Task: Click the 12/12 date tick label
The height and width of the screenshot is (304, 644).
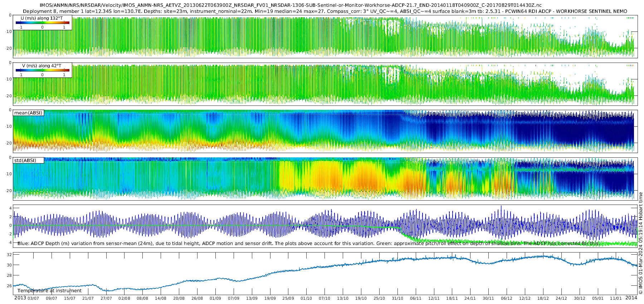Action: pyautogui.click(x=525, y=298)
